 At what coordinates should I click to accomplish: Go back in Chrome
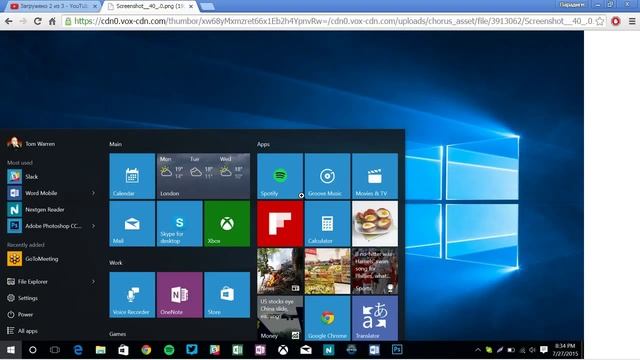point(9,21)
